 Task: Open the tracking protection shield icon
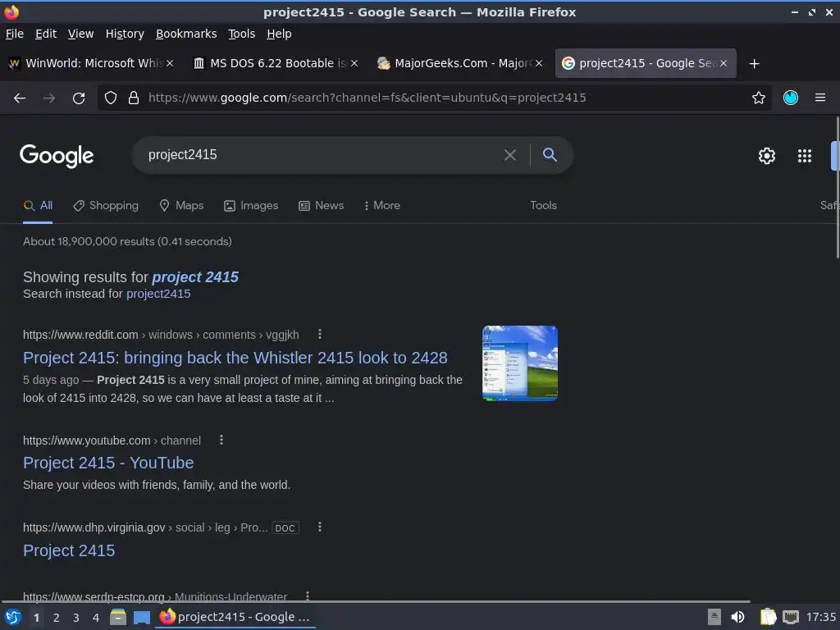(x=111, y=98)
